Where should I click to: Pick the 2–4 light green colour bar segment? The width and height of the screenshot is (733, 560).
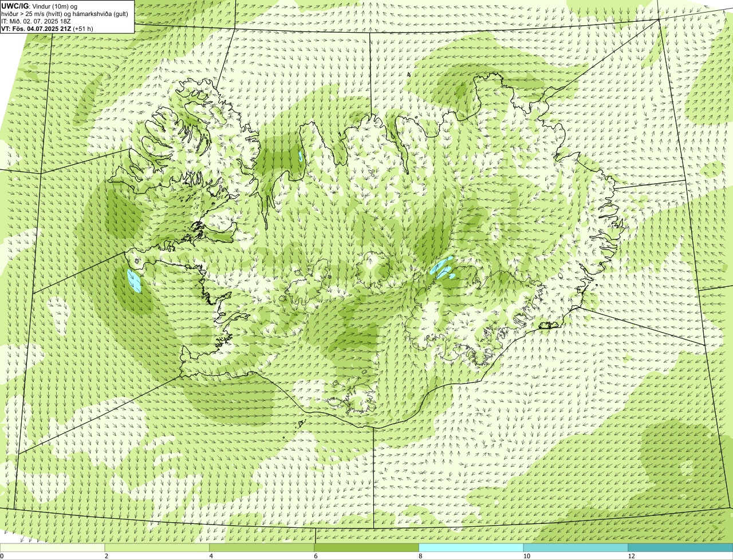(157, 547)
